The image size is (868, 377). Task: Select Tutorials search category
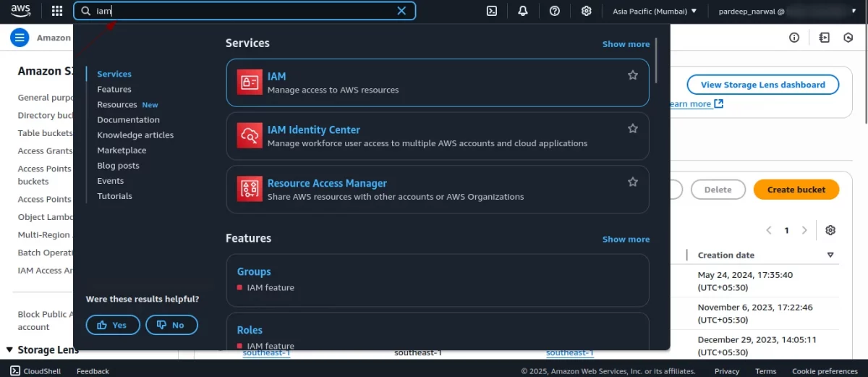point(114,195)
